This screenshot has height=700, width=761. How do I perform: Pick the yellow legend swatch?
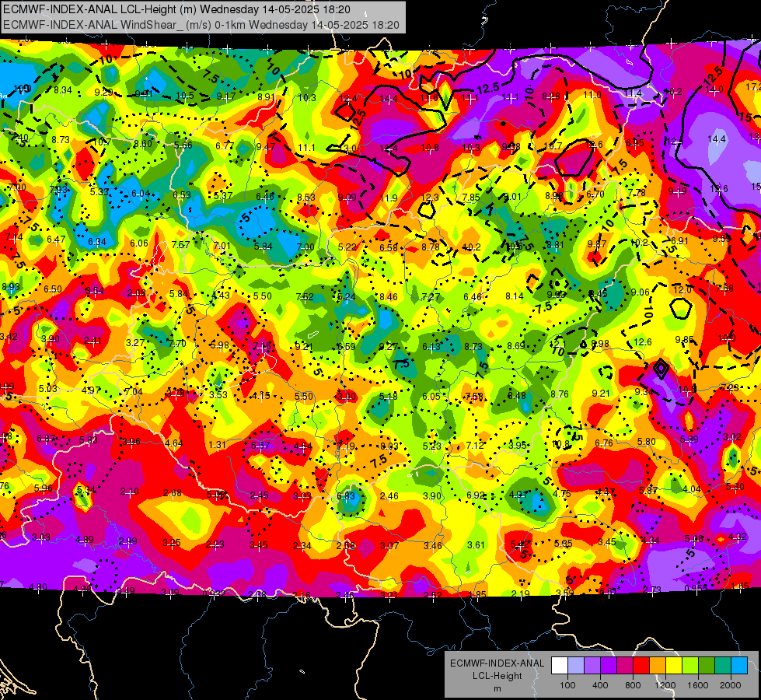674,665
